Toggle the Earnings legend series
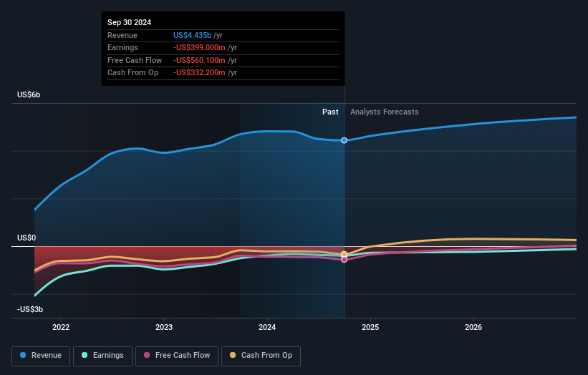 (x=102, y=356)
